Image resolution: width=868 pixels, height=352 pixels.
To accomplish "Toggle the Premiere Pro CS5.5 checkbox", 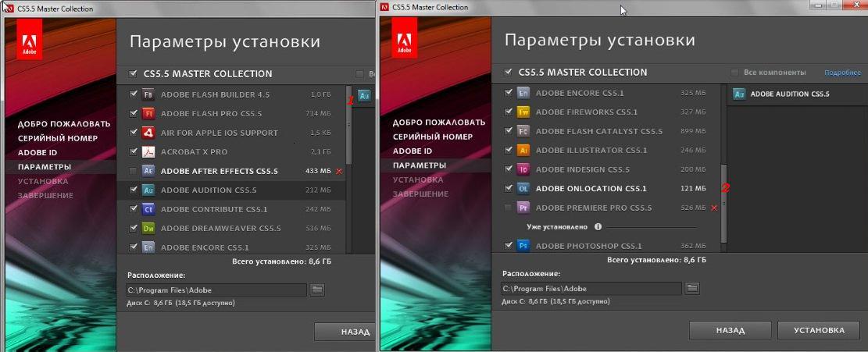I will (508, 208).
